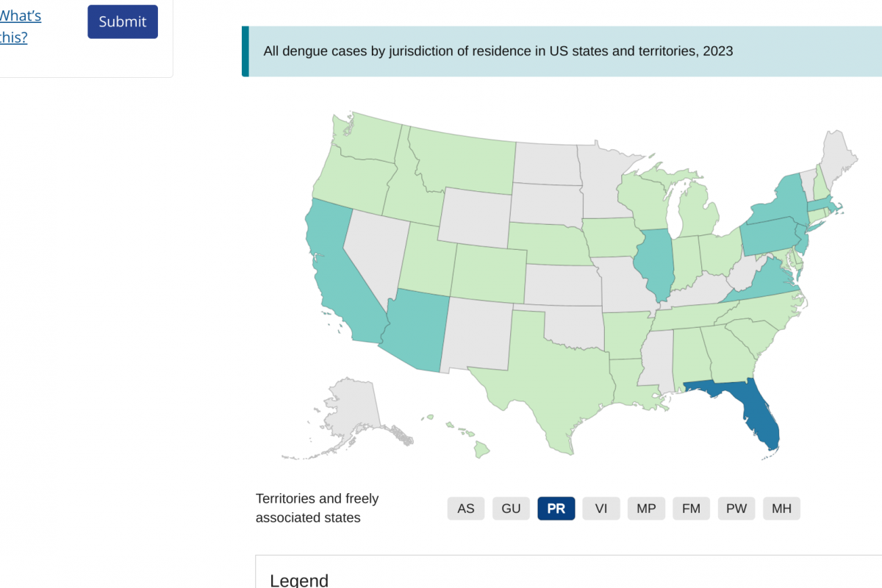Image resolution: width=882 pixels, height=588 pixels.
Task: Select the AS territory button
Action: pos(466,509)
